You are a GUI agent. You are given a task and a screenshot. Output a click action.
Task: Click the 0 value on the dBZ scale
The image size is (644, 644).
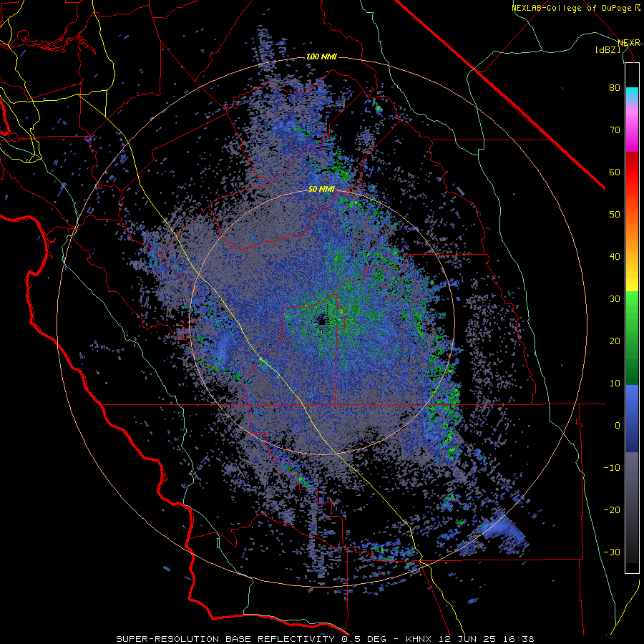(x=618, y=426)
